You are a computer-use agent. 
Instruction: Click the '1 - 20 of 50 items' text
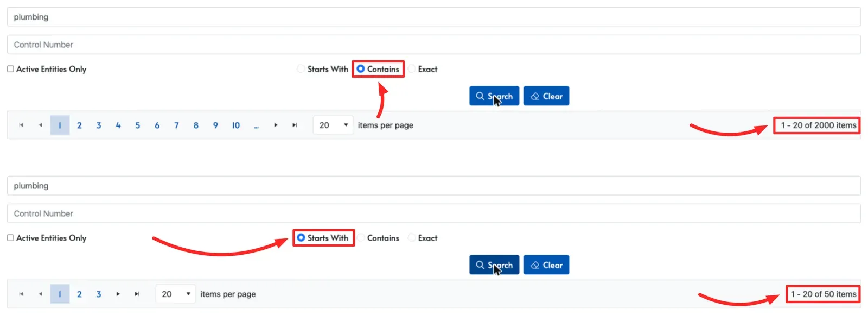(824, 294)
